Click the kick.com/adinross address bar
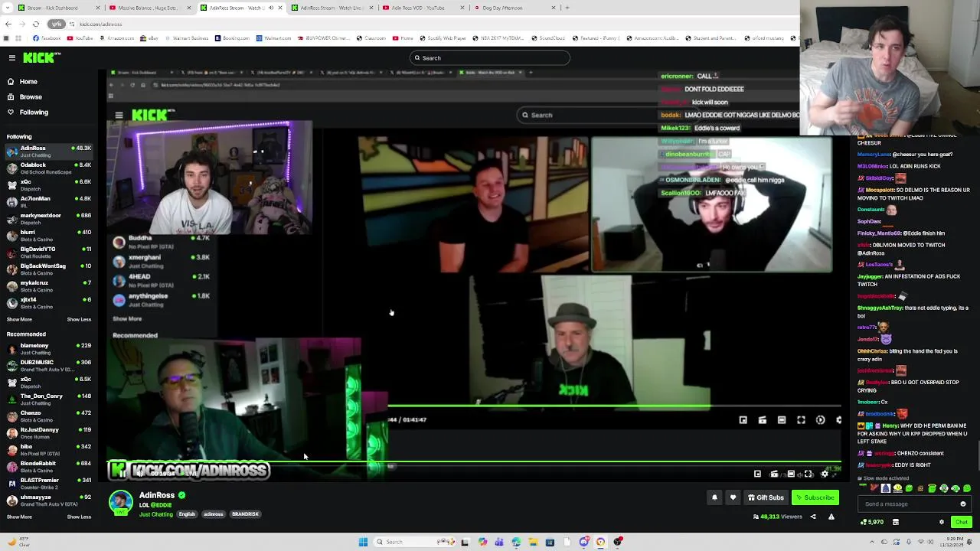 pyautogui.click(x=421, y=24)
